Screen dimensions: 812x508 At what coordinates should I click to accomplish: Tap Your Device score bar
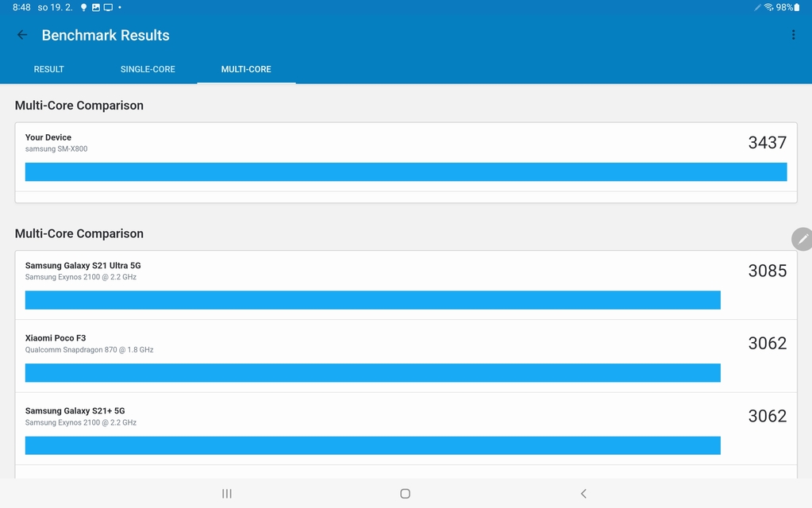pos(406,172)
